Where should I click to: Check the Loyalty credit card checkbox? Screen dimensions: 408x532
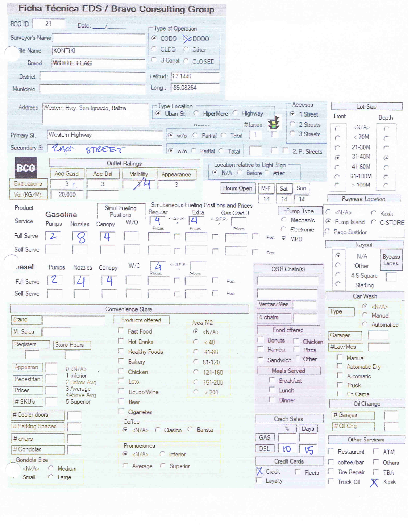[259, 480]
